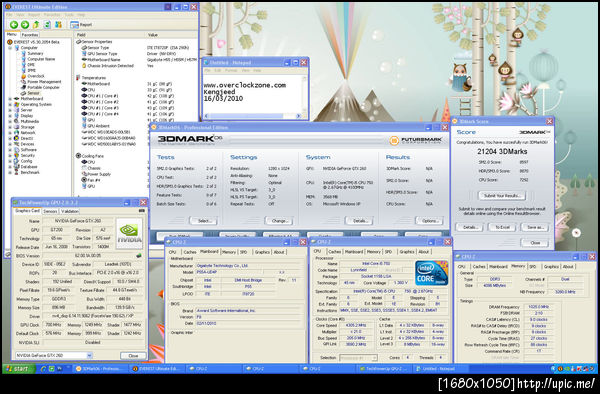The image size is (600, 394).
Task: Open About tab in the Memory CPU-Z window
Action: tap(568, 267)
